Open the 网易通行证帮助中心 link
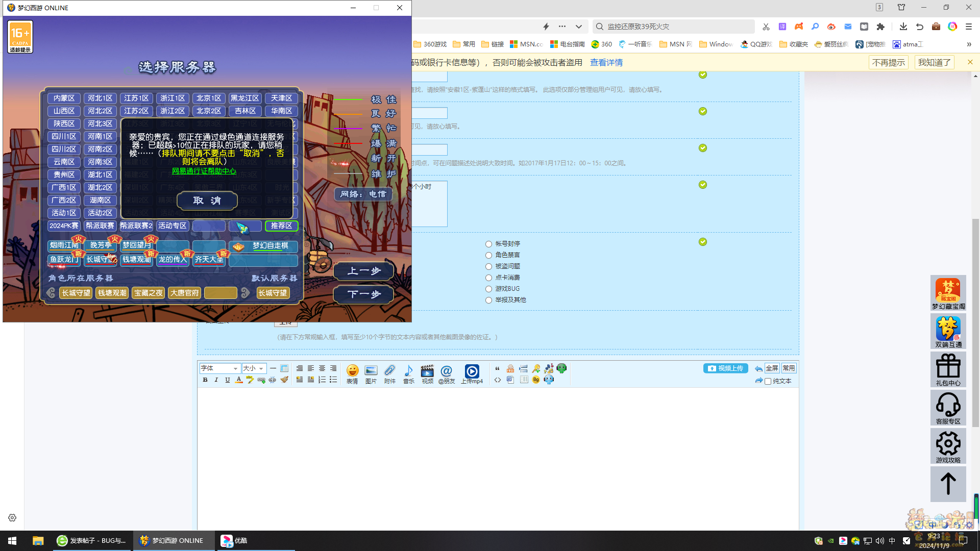 pos(204,171)
